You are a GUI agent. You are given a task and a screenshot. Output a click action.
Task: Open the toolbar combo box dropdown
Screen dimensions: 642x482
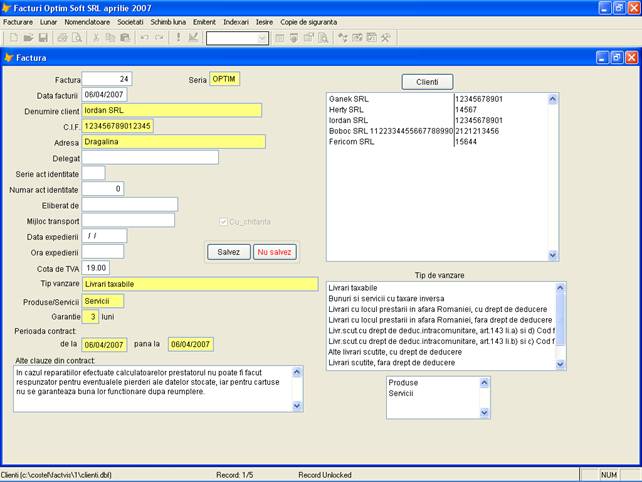(263, 38)
